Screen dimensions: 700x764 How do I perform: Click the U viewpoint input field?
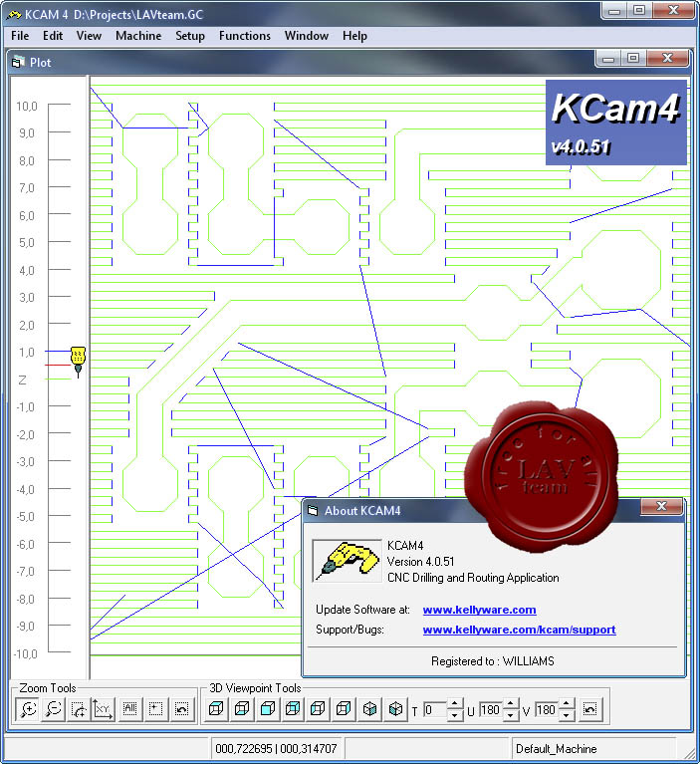[x=492, y=709]
